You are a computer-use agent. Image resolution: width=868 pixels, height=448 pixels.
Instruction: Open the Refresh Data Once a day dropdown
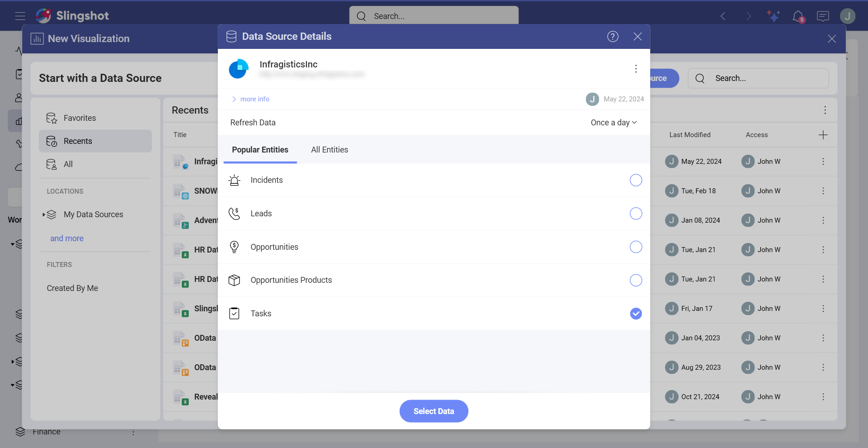tap(613, 123)
